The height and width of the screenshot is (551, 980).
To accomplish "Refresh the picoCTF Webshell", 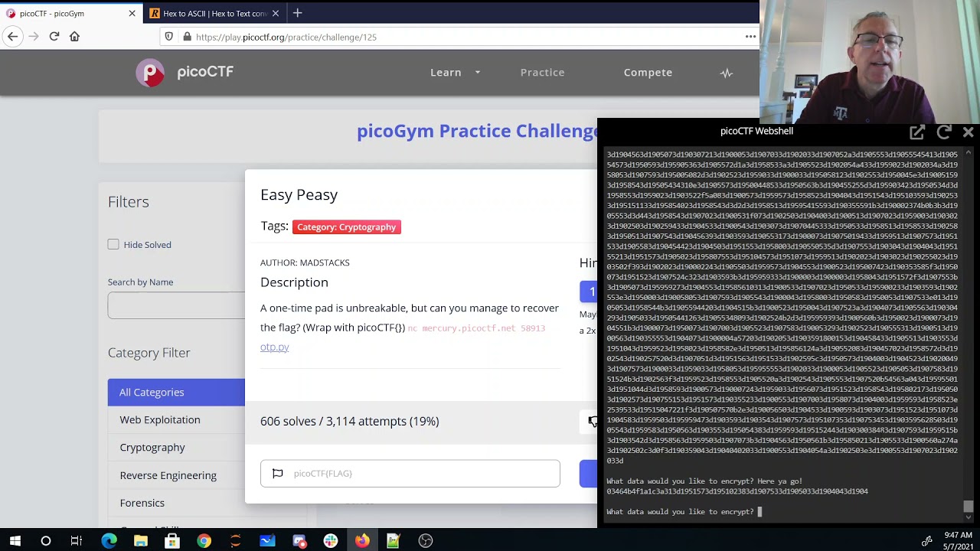I will coord(944,132).
